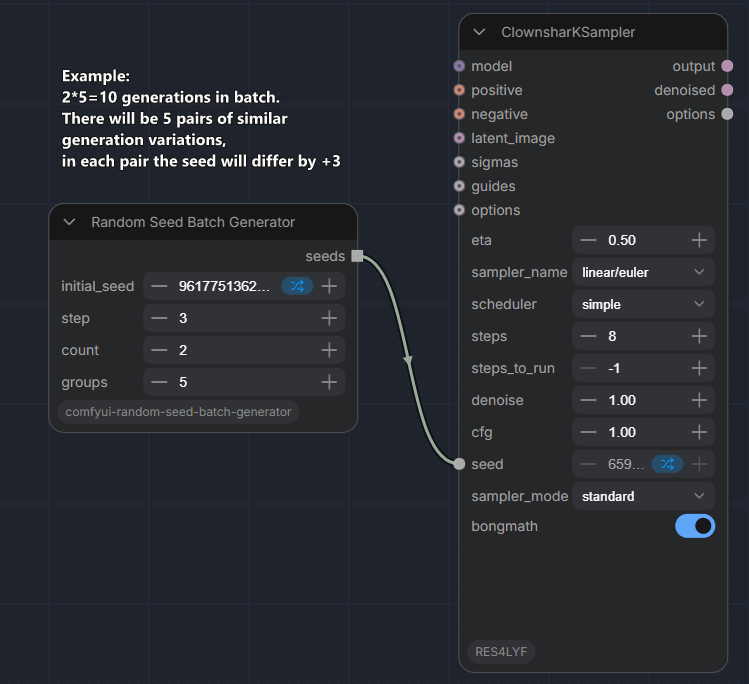Click the latent_image input socket
This screenshot has height=684, width=749.
(459, 138)
